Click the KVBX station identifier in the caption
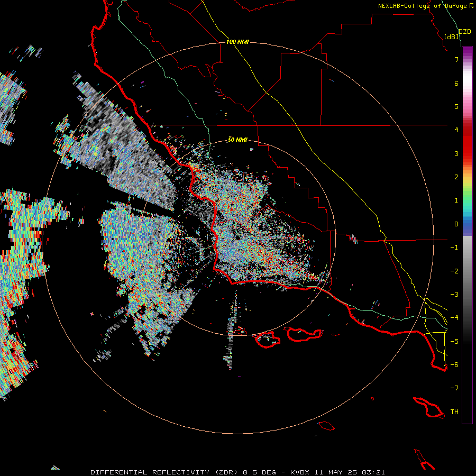The height and width of the screenshot is (476, 476). (299, 472)
